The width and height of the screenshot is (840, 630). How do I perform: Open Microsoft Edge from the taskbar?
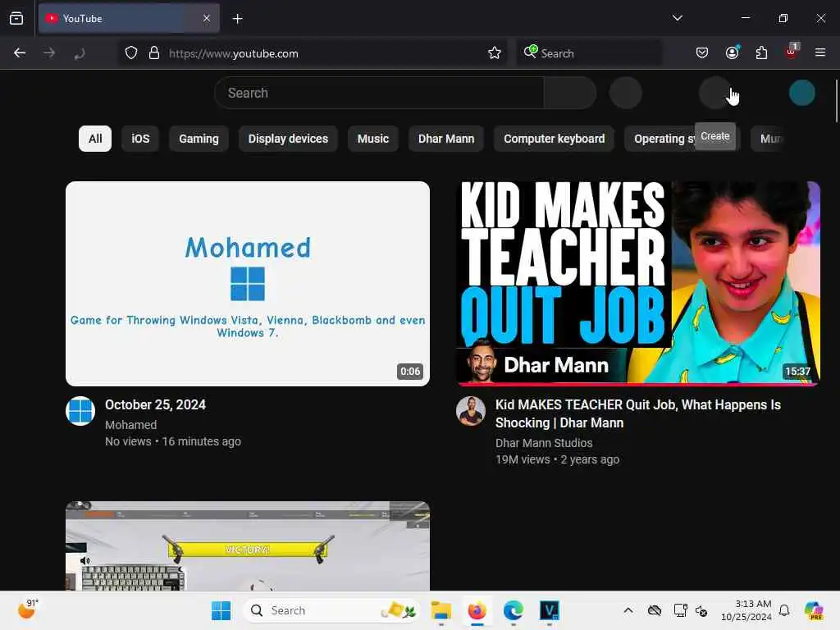pyautogui.click(x=514, y=610)
